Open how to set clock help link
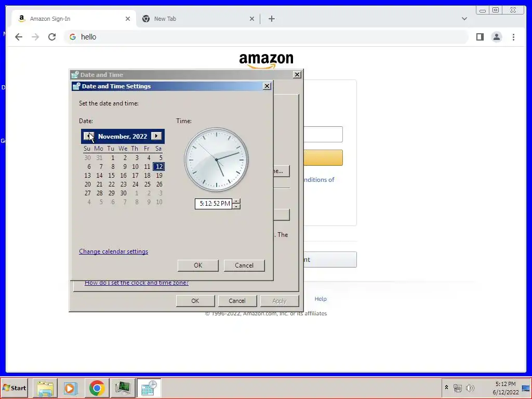The image size is (532, 399). click(137, 283)
